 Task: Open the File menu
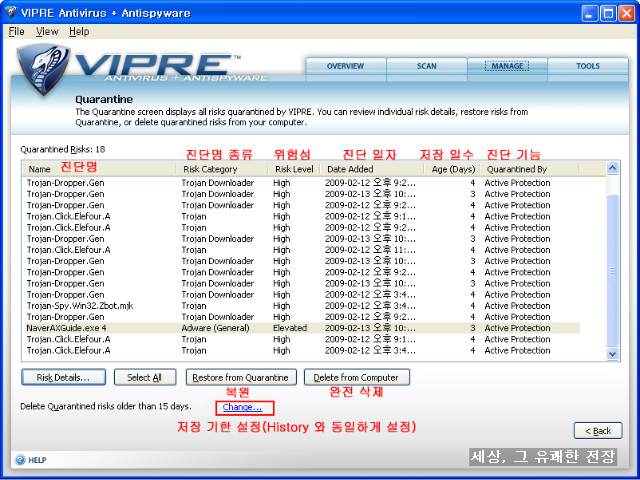point(16,31)
